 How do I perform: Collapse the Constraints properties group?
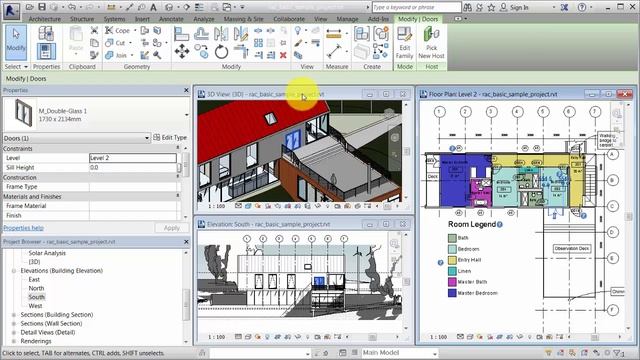[178, 149]
